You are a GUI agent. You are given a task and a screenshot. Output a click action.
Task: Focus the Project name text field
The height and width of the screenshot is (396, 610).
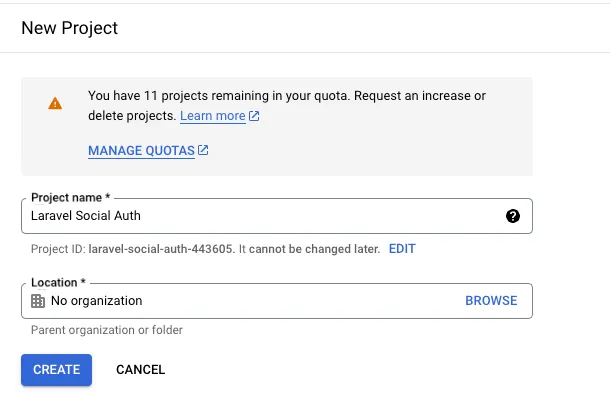(277, 216)
